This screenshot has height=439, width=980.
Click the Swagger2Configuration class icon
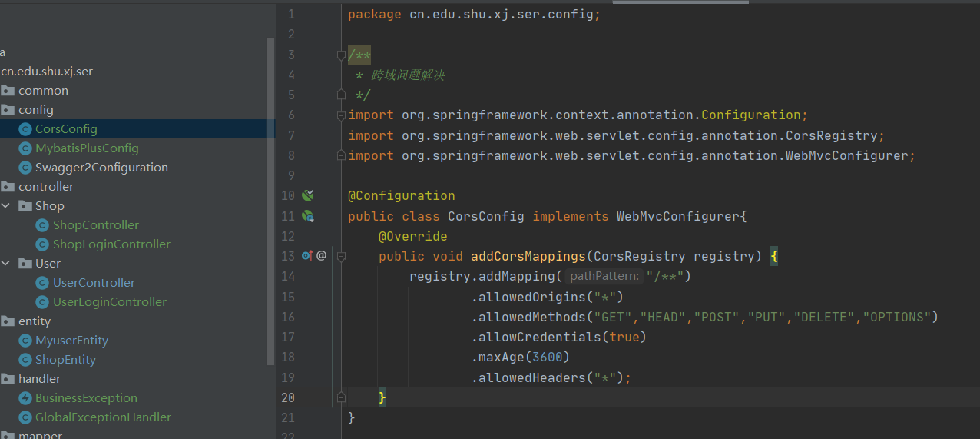pos(25,168)
